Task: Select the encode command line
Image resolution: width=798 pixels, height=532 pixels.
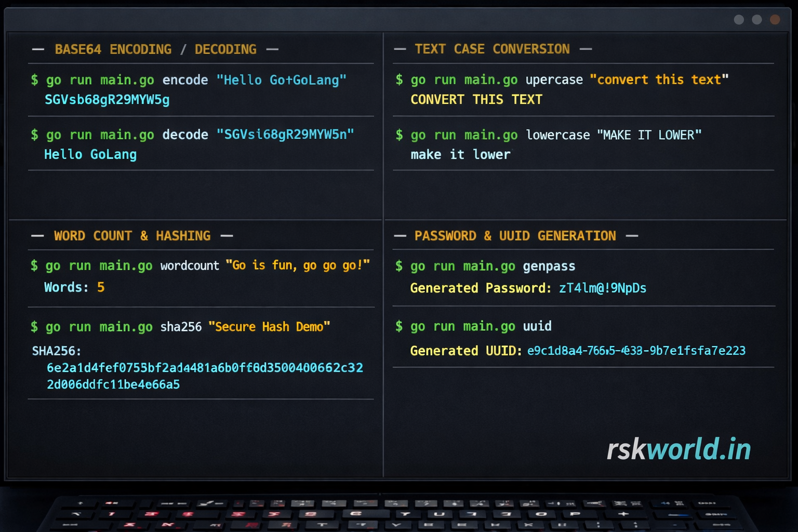Action: tap(190, 79)
